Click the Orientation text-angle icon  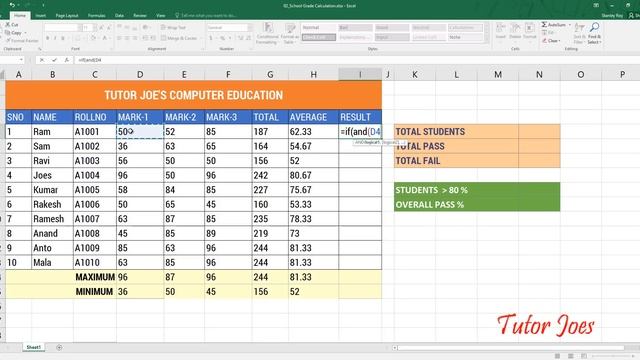pos(145,27)
